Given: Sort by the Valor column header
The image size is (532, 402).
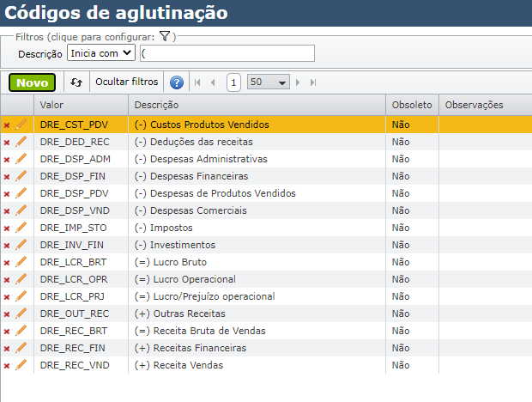Looking at the screenshot, I should pyautogui.click(x=82, y=105).
